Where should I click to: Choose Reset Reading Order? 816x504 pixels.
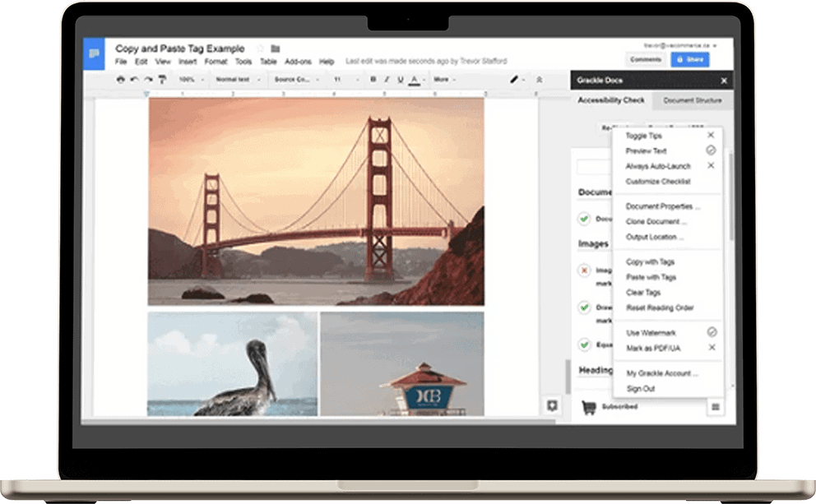tap(660, 308)
